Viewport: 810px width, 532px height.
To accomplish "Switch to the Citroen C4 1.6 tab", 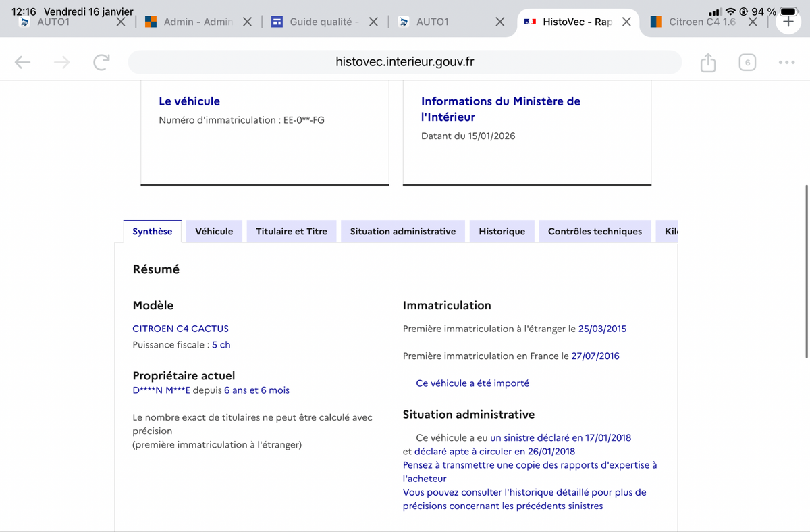I will 702,22.
